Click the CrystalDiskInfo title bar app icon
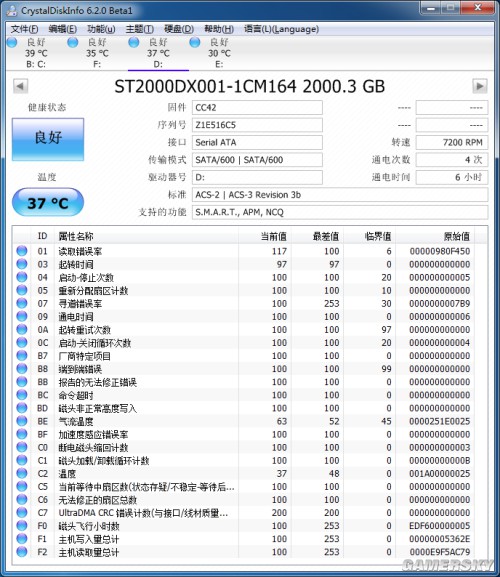This screenshot has height=577, width=500. (12, 10)
